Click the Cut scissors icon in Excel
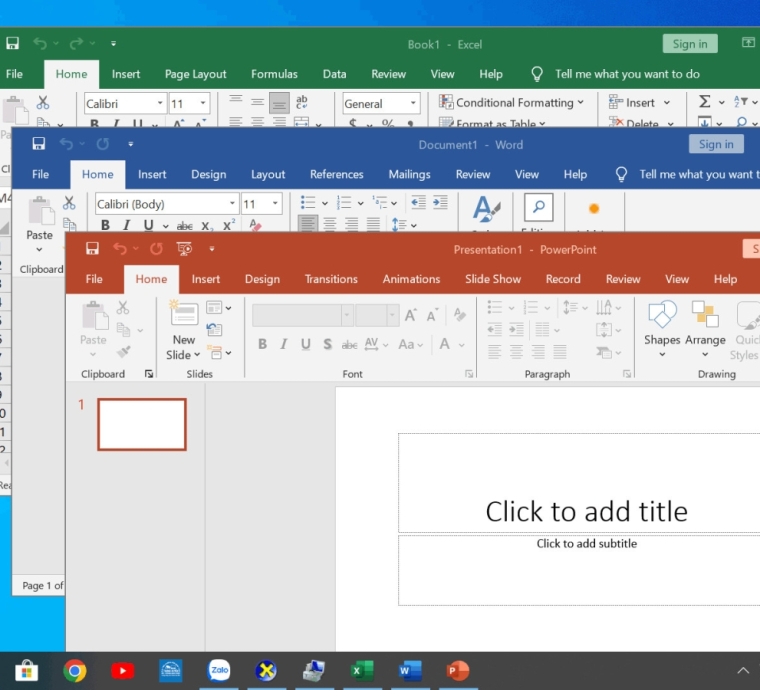 [x=43, y=102]
